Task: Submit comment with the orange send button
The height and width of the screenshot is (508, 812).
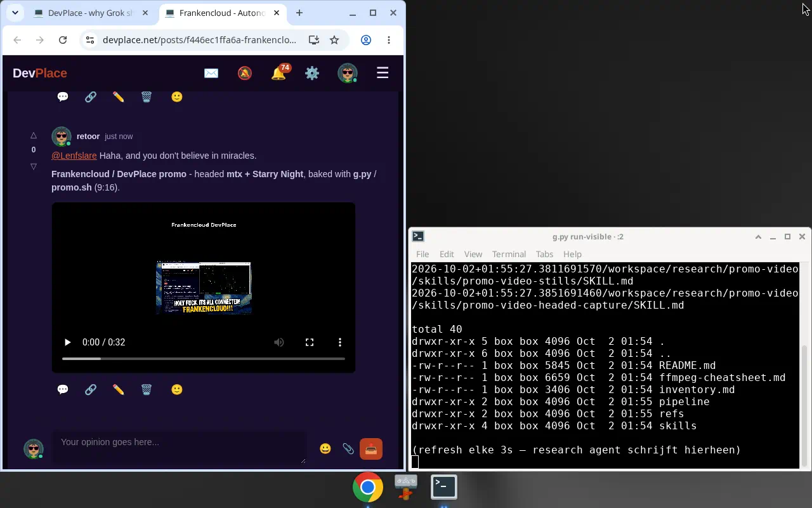Action: [x=371, y=449]
